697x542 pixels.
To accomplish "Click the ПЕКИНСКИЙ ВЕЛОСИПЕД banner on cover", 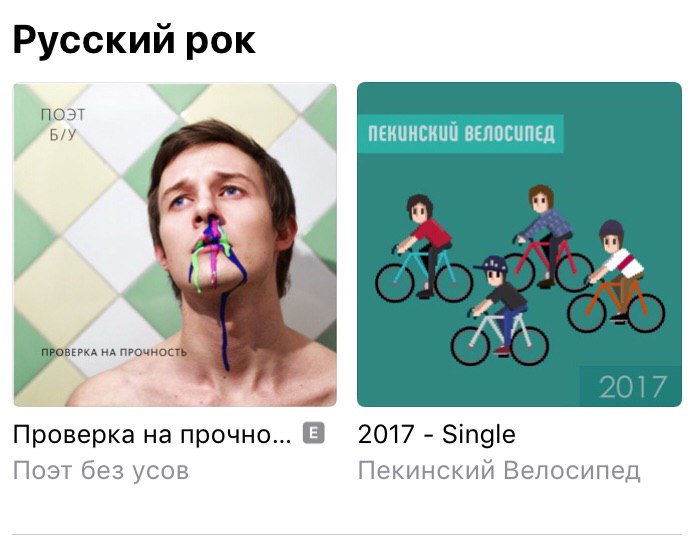I will point(461,134).
